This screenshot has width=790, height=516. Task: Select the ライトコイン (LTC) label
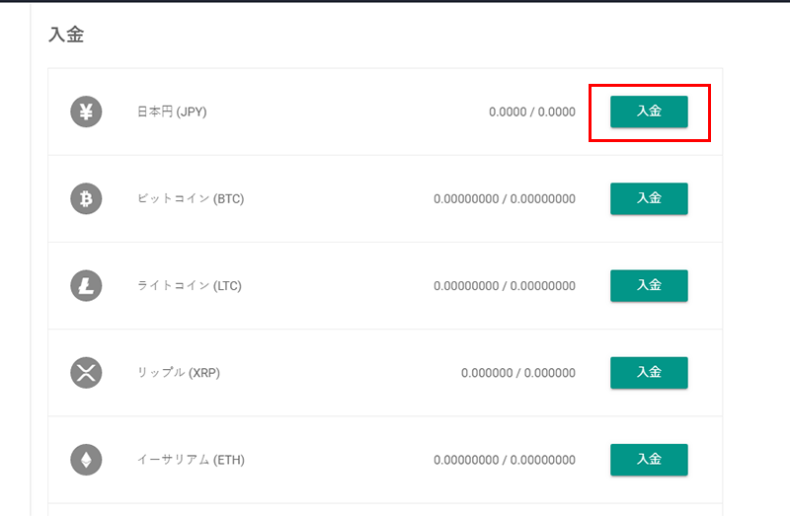(x=189, y=286)
